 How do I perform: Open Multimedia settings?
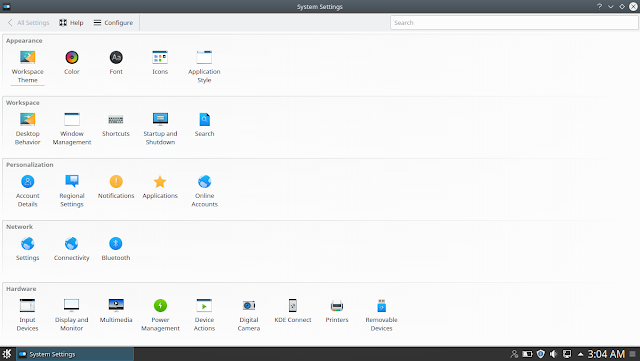coord(116,311)
